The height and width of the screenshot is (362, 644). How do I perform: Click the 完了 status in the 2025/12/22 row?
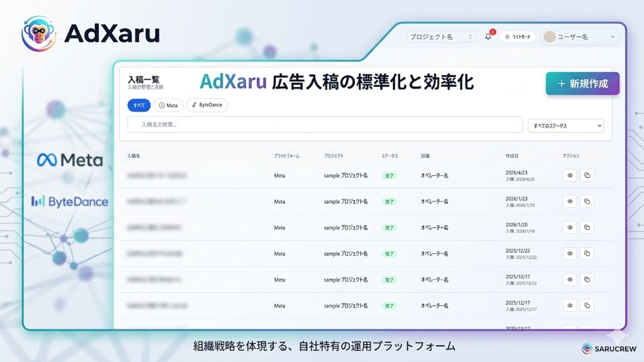pyautogui.click(x=390, y=253)
